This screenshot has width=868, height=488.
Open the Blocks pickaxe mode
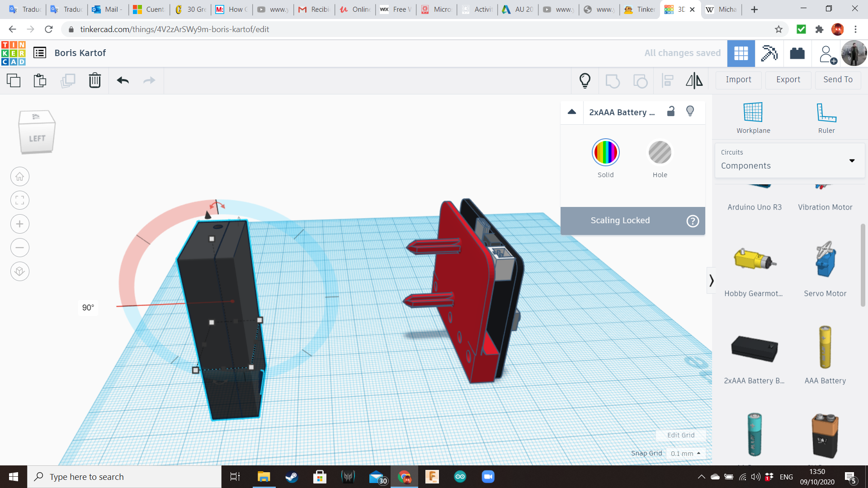pyautogui.click(x=769, y=53)
